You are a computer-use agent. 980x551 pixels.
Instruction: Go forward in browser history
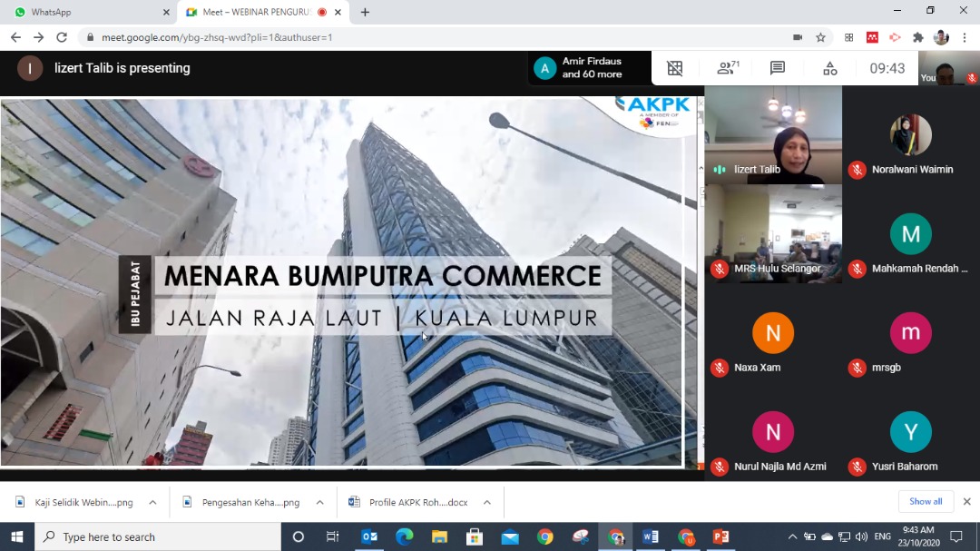click(x=39, y=37)
